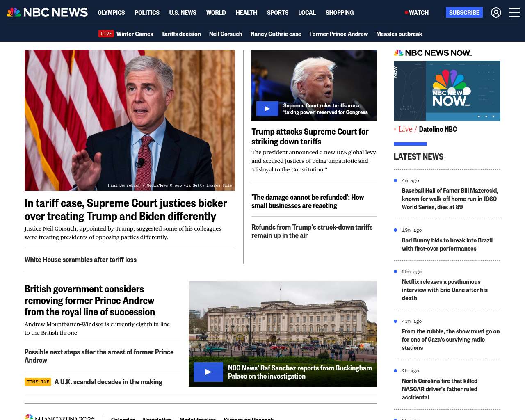Screen dimensions: 525x420
Task: Click the NBC News Now logo heading
Action: coord(433,53)
